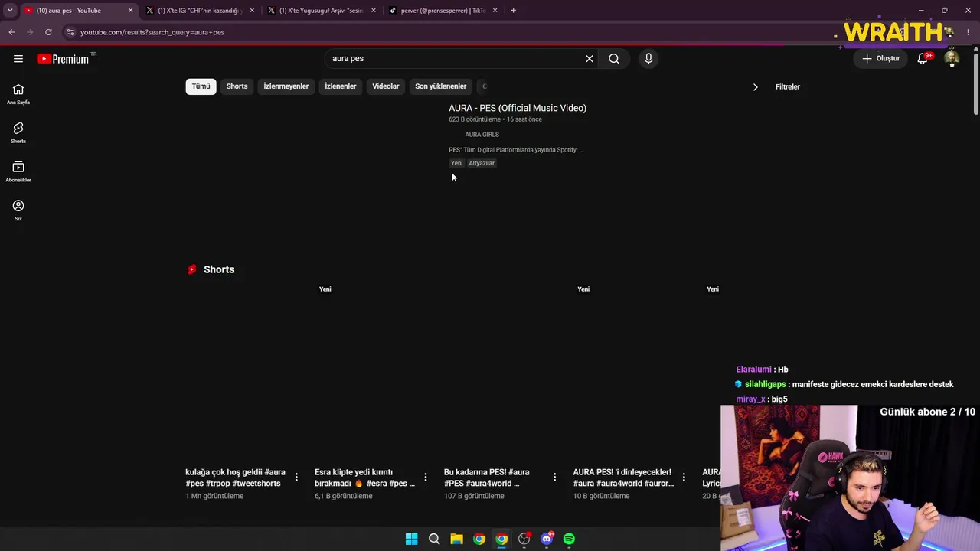Open the YouTube guide hamburger menu
Screen dimensions: 980x551
point(18,59)
